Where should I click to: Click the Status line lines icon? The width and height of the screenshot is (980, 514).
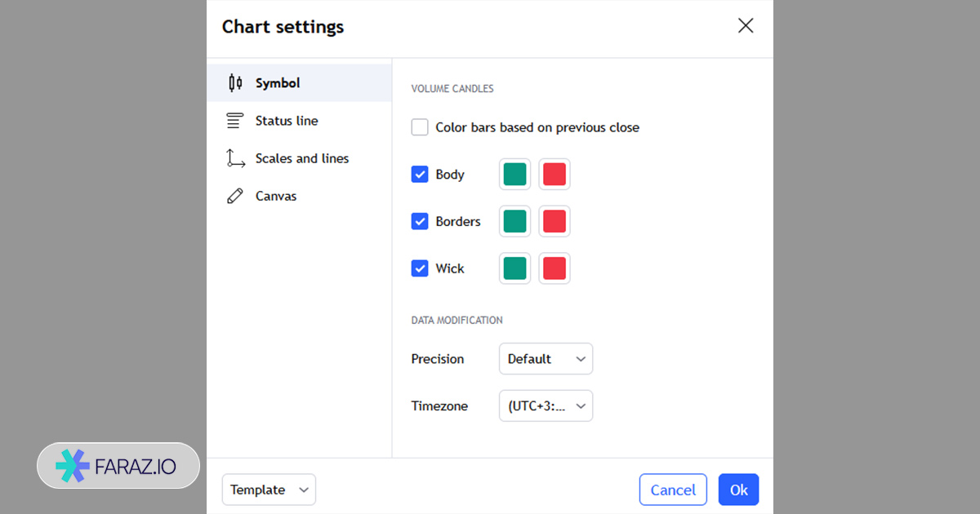click(x=235, y=121)
